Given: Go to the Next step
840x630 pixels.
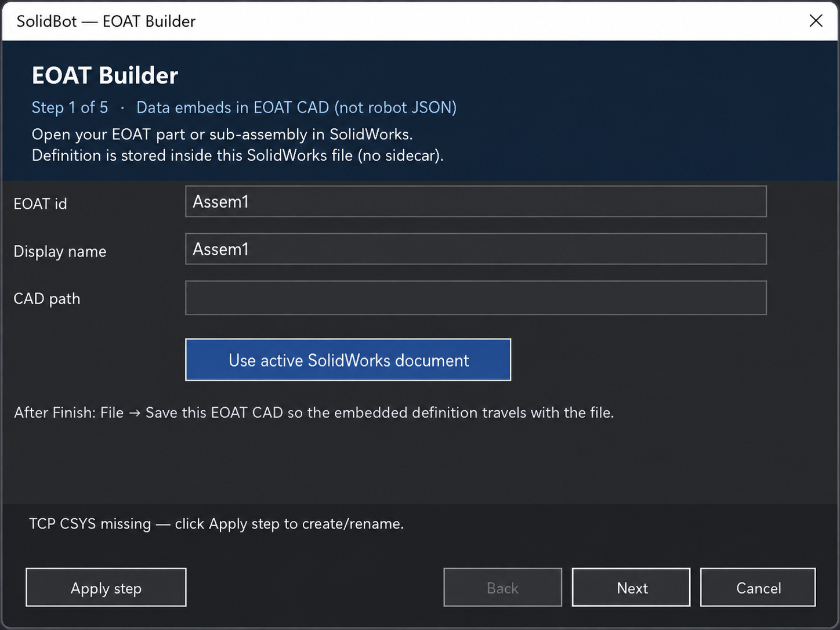Looking at the screenshot, I should tap(631, 587).
